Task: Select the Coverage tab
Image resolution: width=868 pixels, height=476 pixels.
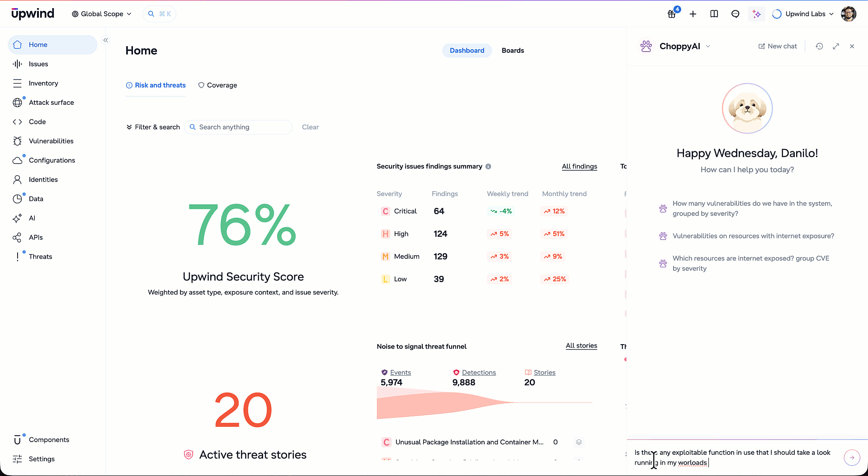Action: coord(217,85)
